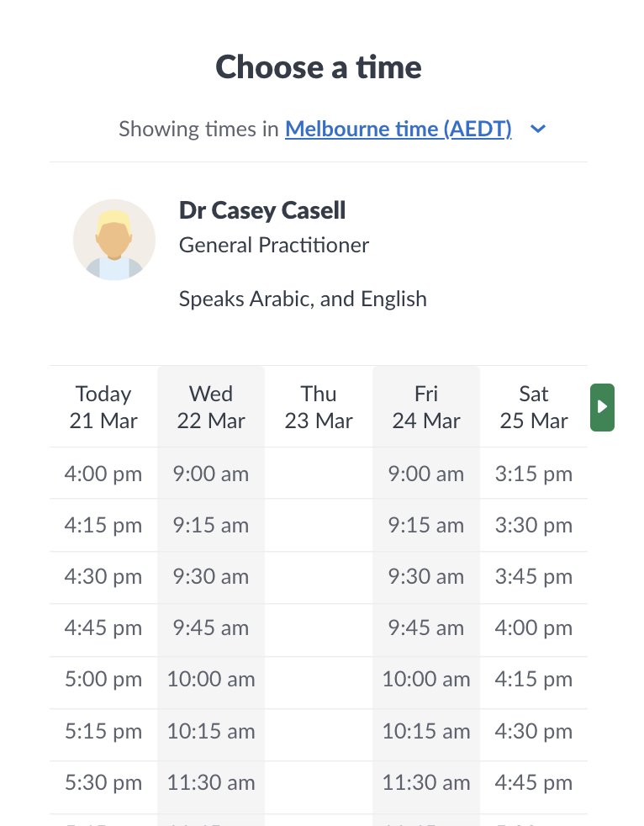The image size is (644, 826).
Task: Book the 4:00 pm slot today
Action: pyautogui.click(x=103, y=474)
